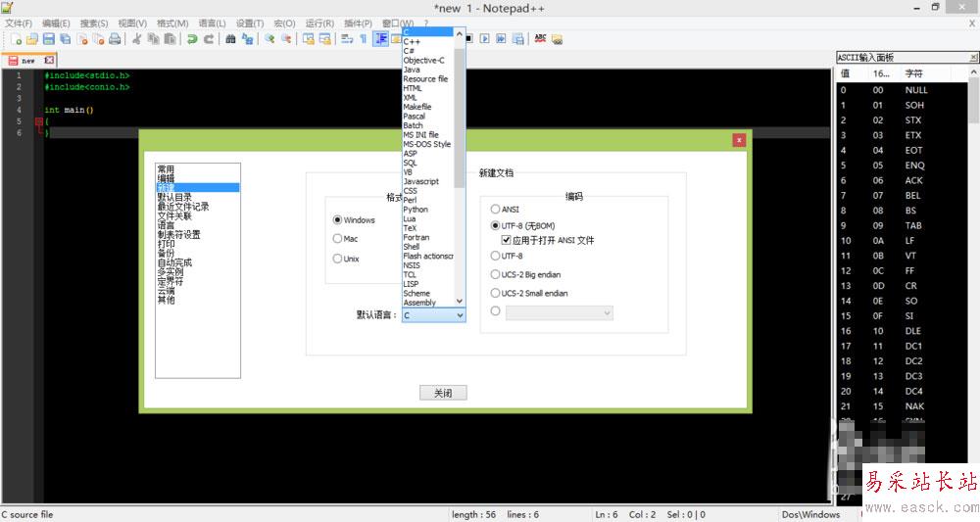This screenshot has width=980, height=522.
Task: Select the ANSI encoding radio button
Action: coord(495,210)
